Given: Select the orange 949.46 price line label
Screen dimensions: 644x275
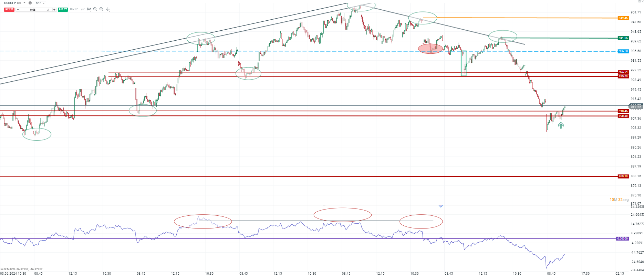Looking at the screenshot, I should coord(623,18).
